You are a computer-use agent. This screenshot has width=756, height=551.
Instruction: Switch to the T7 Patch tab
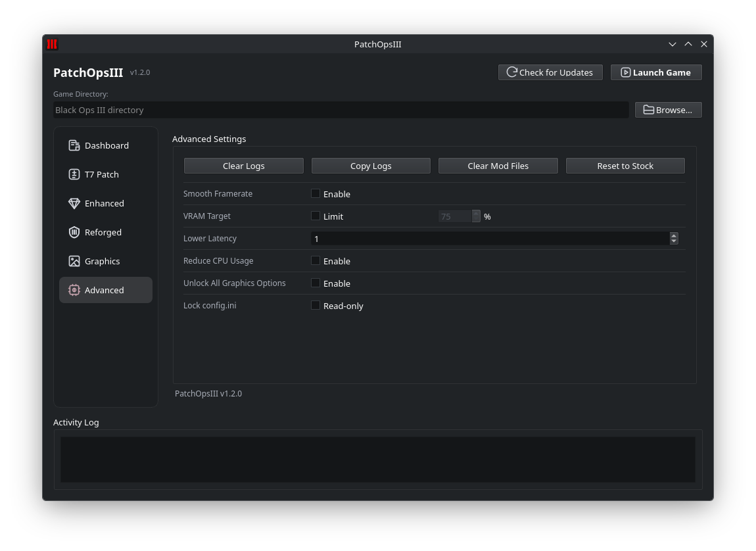(106, 174)
